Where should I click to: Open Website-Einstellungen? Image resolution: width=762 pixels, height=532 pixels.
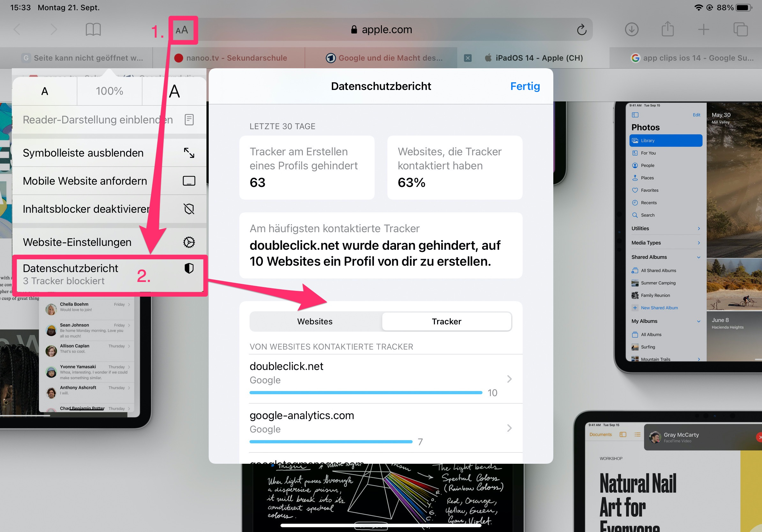tap(109, 242)
